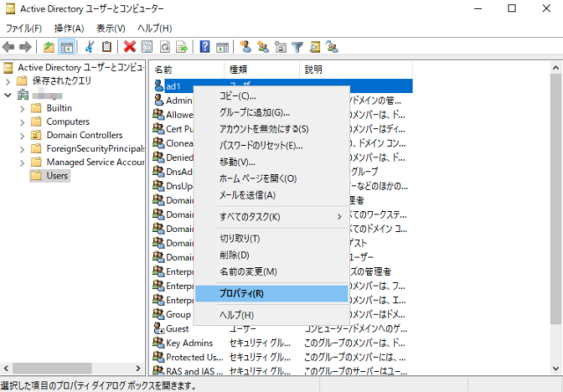Choose グループに追加(G)... menu item
The height and width of the screenshot is (392, 563).
click(272, 113)
